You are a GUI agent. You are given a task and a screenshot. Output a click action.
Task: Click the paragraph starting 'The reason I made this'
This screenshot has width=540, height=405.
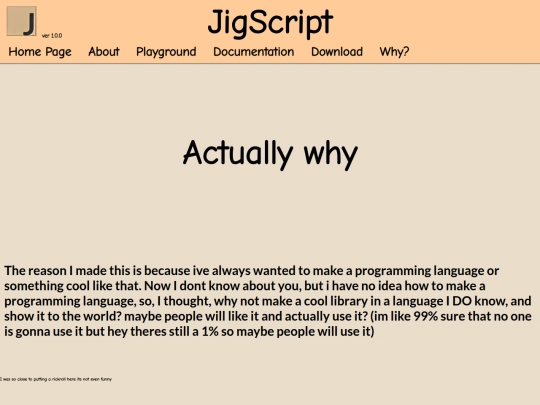(x=268, y=301)
